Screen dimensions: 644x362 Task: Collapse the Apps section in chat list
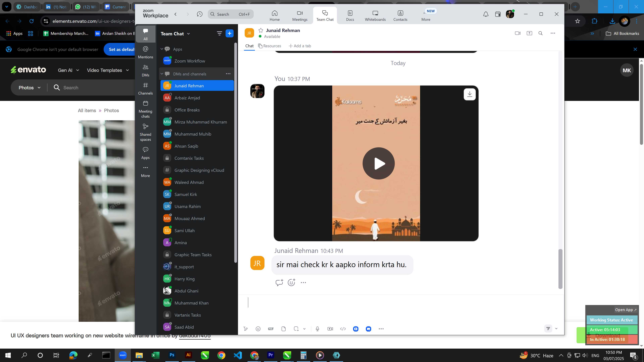click(x=162, y=49)
